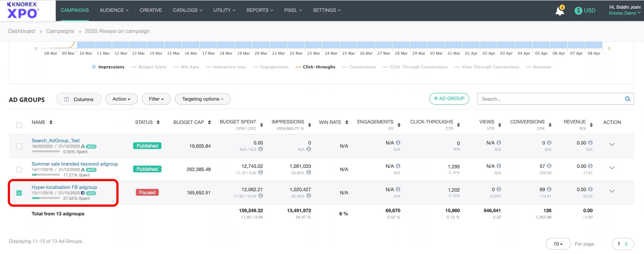
Task: Click info icon beside 1,081,033 impressions
Action: point(309,172)
